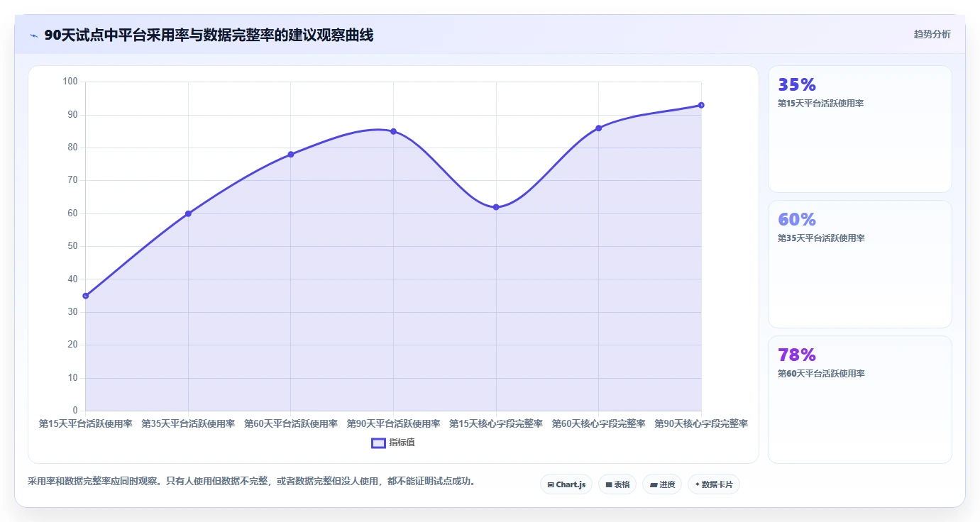The height and width of the screenshot is (522, 980).
Task: Click the y-axis value 50
Action: [x=72, y=246]
